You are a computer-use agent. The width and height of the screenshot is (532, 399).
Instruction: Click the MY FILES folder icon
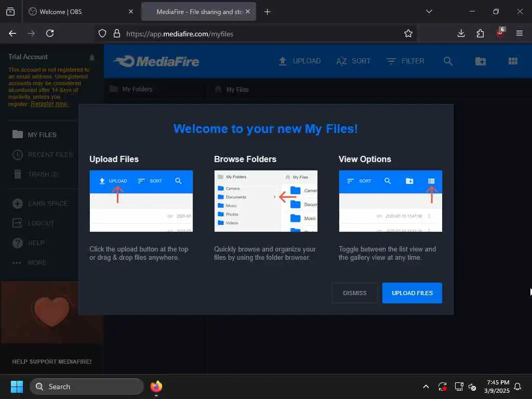point(18,135)
